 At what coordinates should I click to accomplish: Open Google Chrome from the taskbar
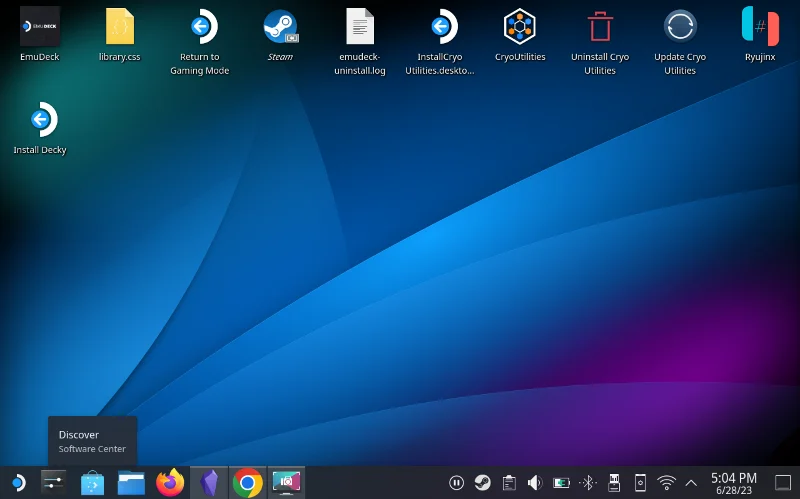(x=247, y=483)
